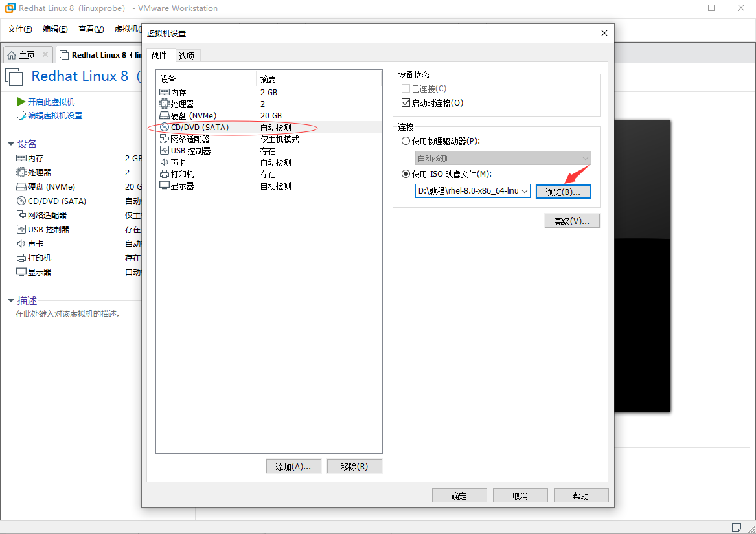This screenshot has height=534, width=756.
Task: Open the 文件(F) menu
Action: [20, 29]
